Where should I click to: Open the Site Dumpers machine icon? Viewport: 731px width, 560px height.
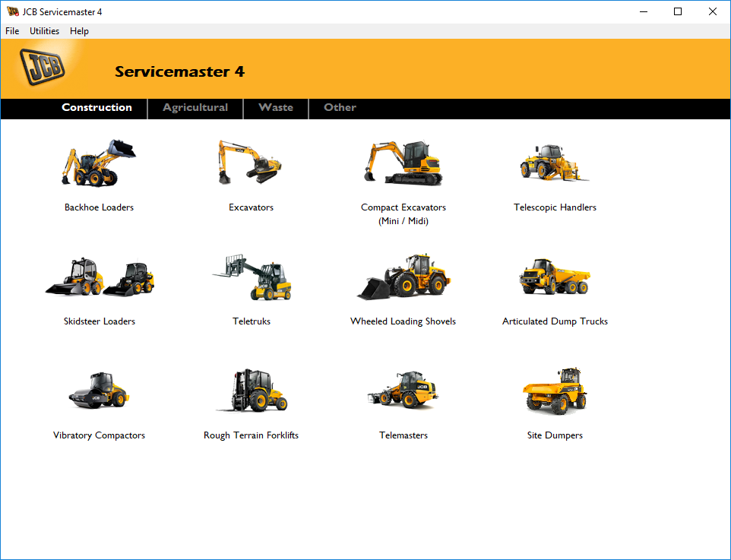coord(555,391)
